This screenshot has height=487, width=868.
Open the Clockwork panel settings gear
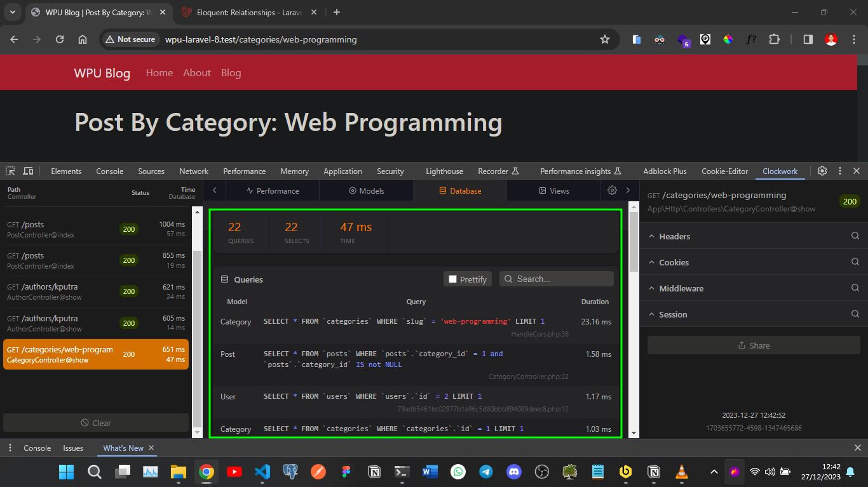[611, 190]
